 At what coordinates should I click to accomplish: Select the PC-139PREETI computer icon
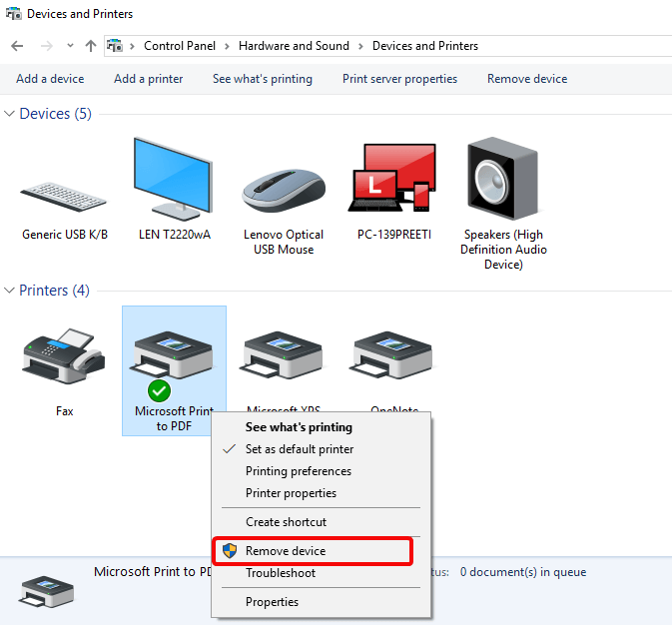[392, 178]
